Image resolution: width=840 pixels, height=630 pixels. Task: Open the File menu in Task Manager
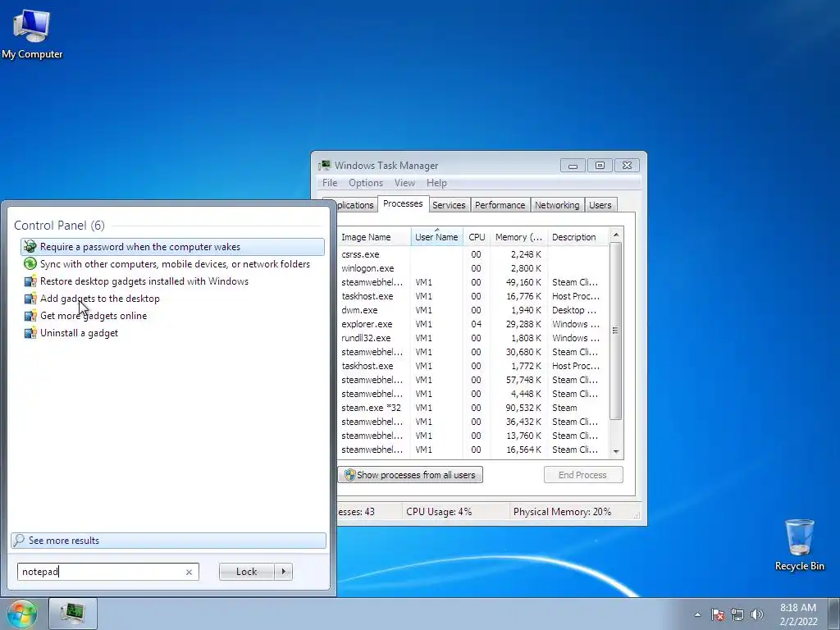point(330,183)
